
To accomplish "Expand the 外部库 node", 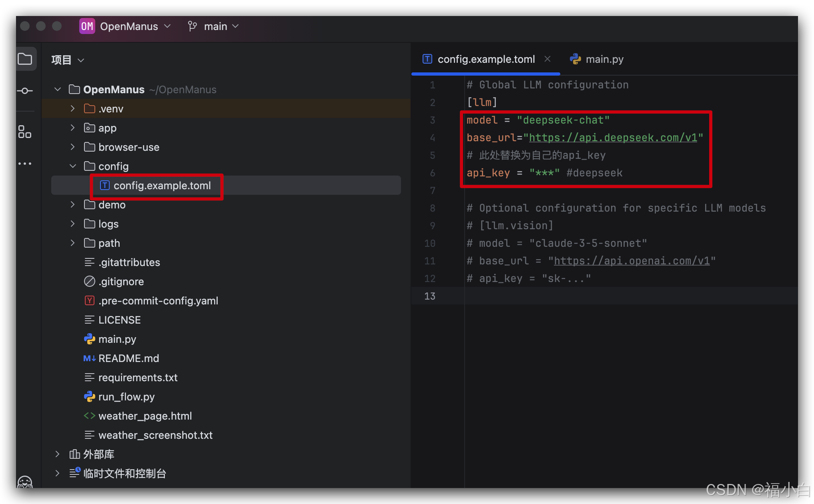I will tap(57, 454).
